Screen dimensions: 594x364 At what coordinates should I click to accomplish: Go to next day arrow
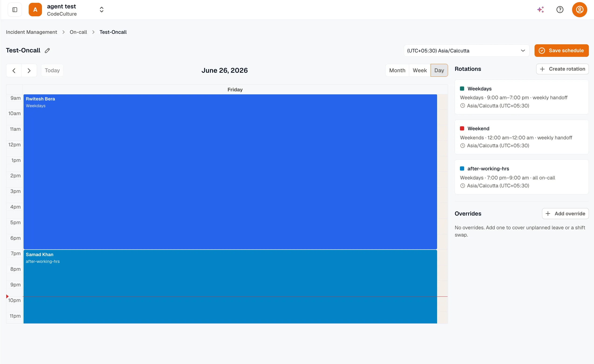29,70
